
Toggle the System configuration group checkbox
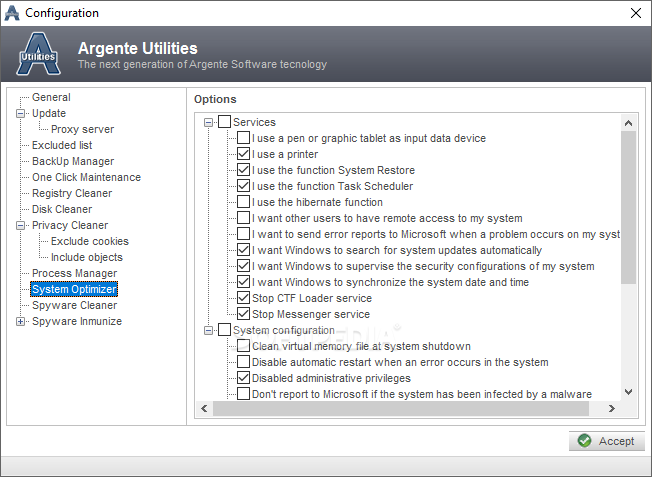(225, 330)
